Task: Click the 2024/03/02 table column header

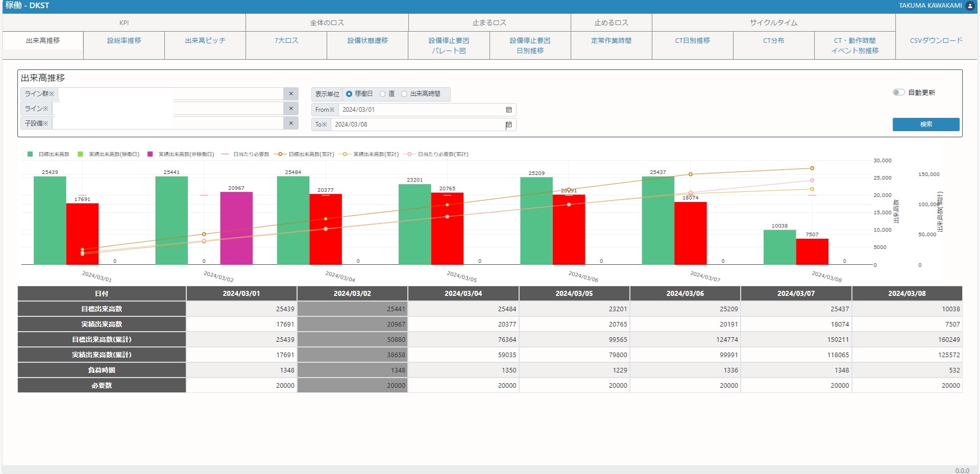Action: pos(352,293)
